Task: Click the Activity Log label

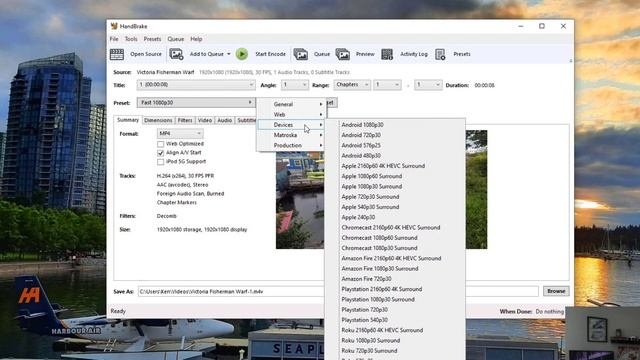Action: click(x=413, y=54)
